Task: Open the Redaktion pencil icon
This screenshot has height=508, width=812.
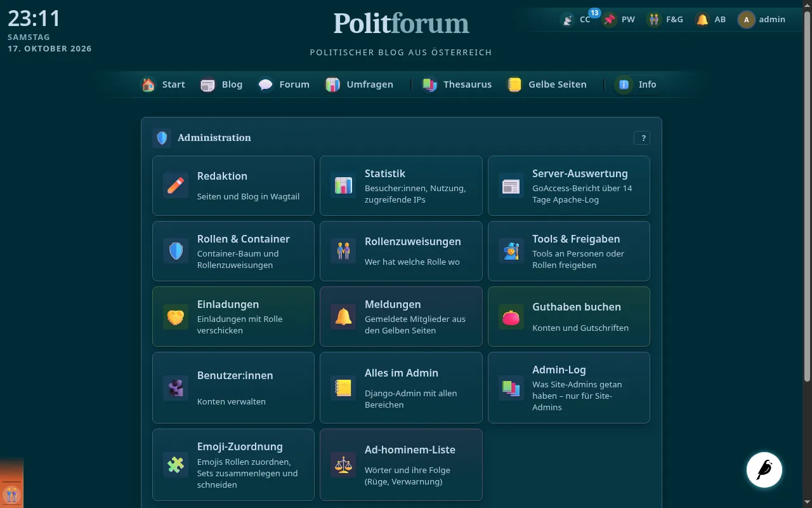Action: tap(176, 185)
